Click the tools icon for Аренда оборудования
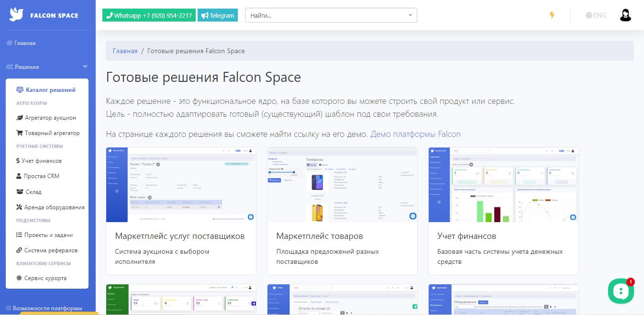 tap(20, 207)
